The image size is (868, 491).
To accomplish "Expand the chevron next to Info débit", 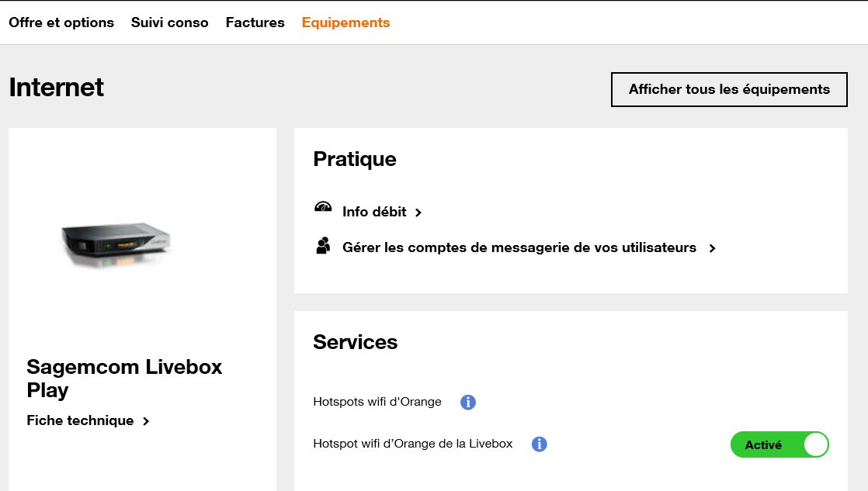I will coord(418,213).
